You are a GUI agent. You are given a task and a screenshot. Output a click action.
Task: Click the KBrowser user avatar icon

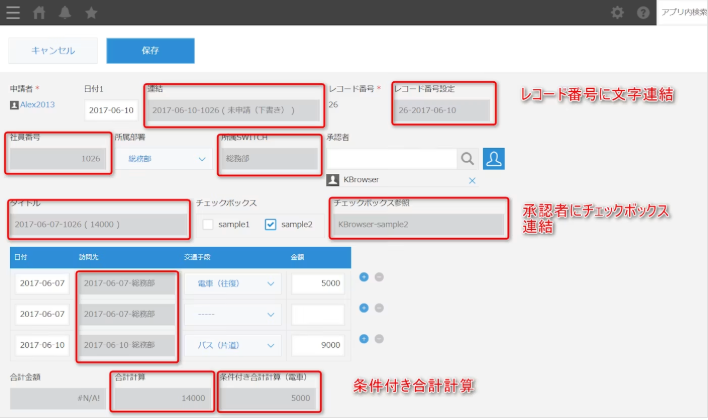pos(333,180)
